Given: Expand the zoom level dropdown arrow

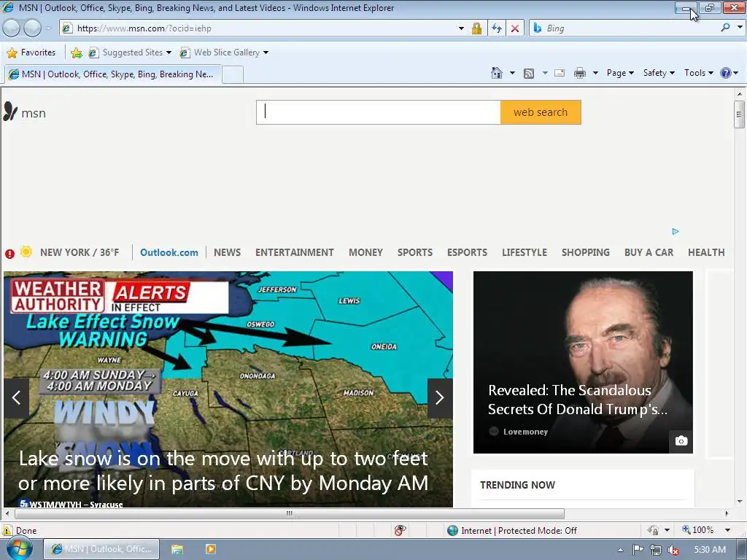Looking at the screenshot, I should 727,530.
